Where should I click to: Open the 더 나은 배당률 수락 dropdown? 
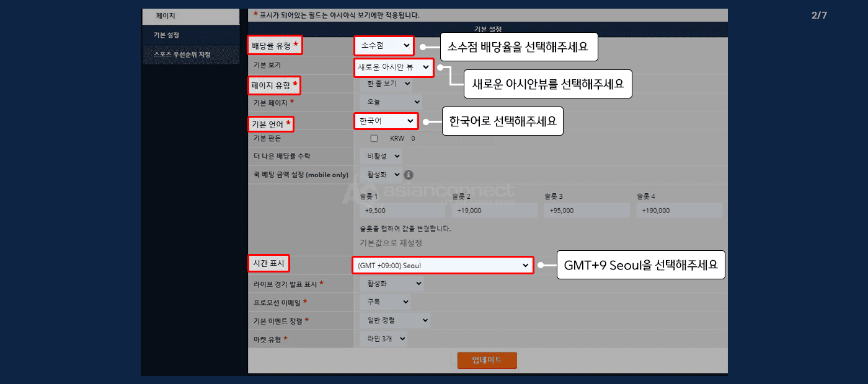[x=380, y=157]
